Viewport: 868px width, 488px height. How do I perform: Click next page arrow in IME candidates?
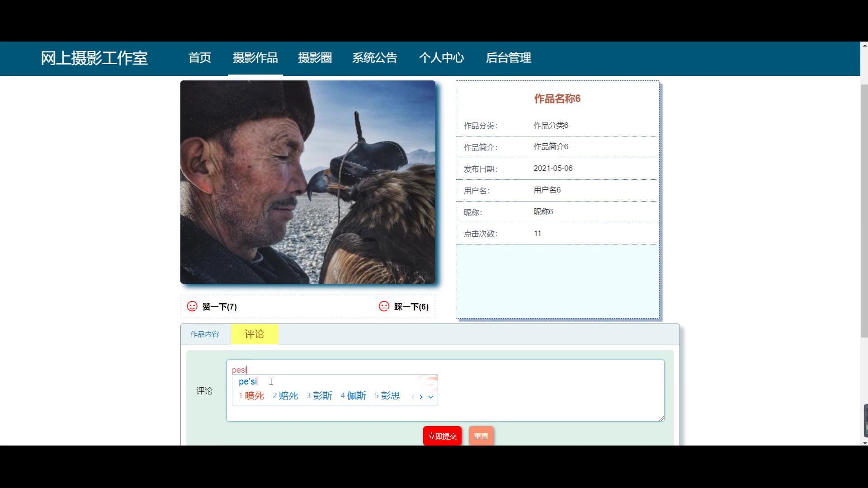click(x=421, y=397)
